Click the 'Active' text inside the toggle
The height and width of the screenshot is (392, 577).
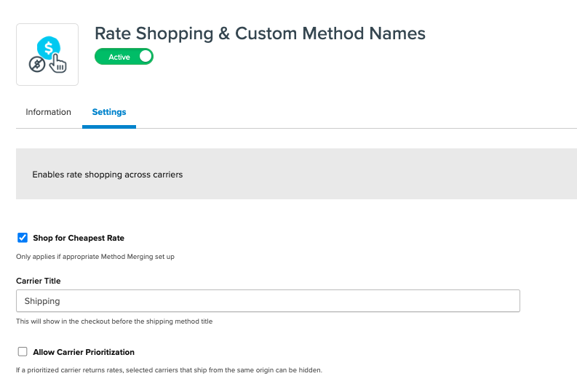coord(119,57)
